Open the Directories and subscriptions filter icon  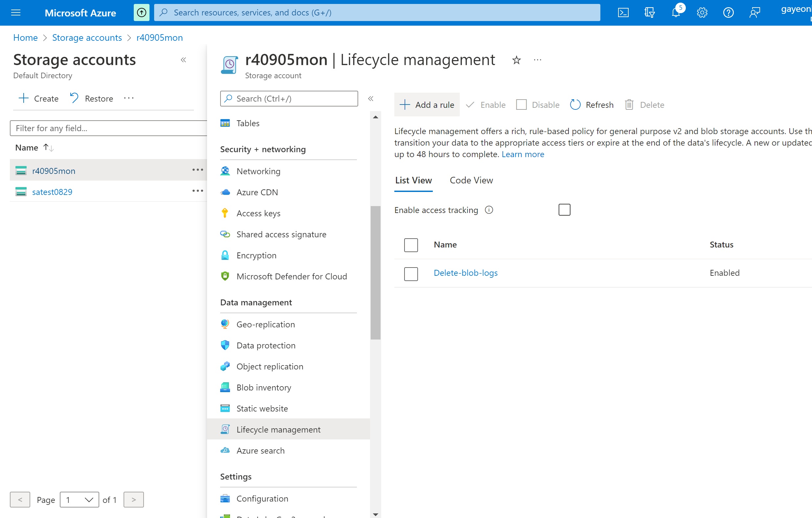coord(649,13)
